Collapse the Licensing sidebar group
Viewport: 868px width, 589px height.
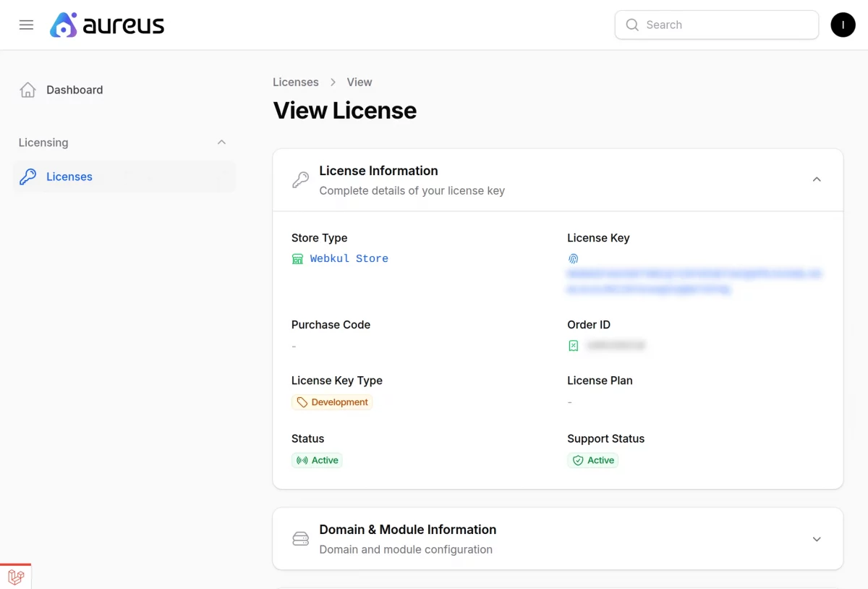222,143
